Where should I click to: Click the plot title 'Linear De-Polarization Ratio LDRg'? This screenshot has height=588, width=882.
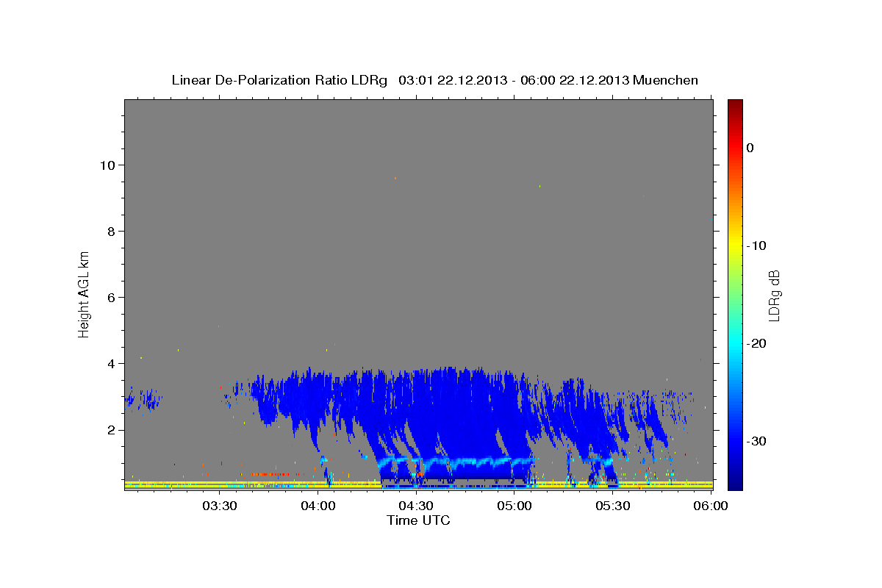click(279, 80)
